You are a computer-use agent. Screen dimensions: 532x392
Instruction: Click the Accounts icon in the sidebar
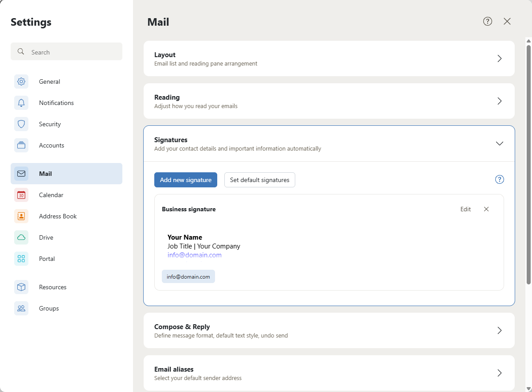[x=21, y=145]
